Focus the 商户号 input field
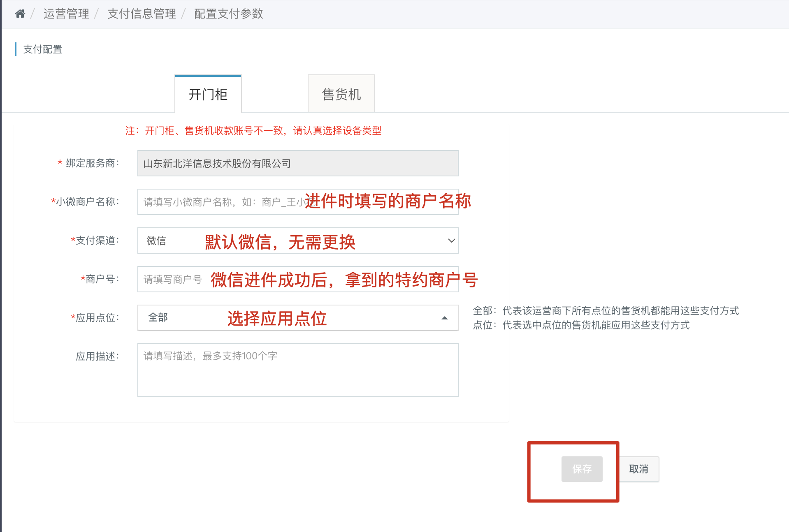 [298, 279]
